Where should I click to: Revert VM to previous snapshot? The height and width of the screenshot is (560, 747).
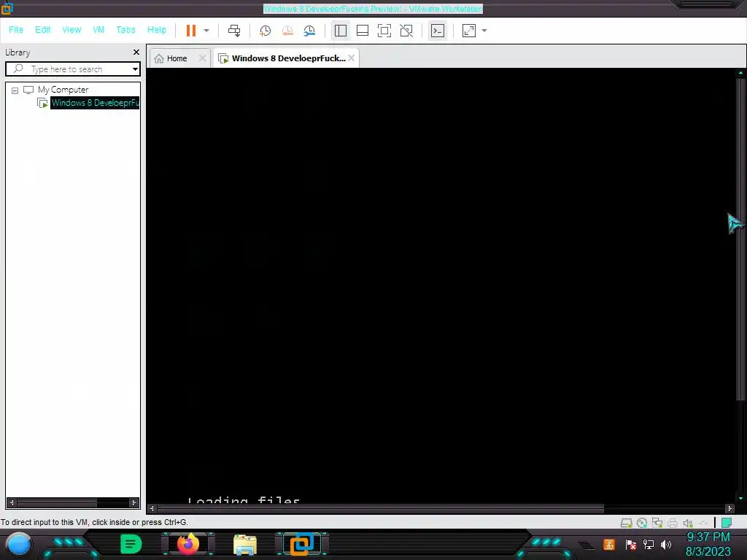coord(287,31)
